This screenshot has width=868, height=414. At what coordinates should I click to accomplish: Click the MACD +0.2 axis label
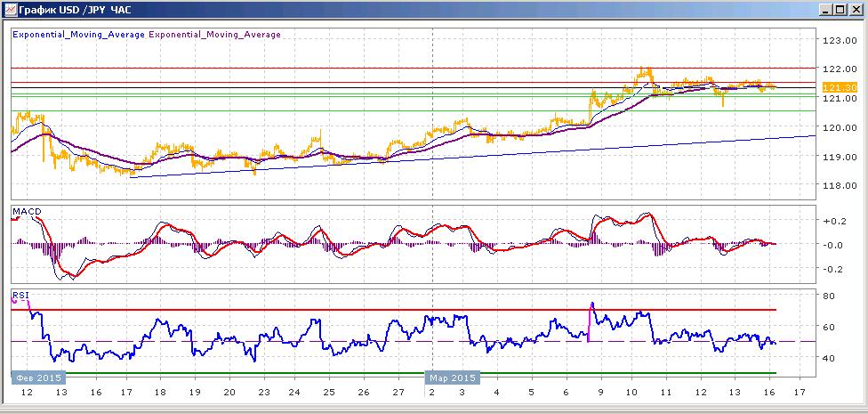(833, 221)
